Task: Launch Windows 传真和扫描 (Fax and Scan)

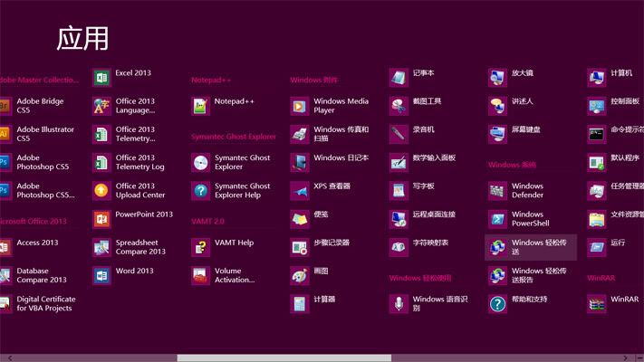Action: [330, 134]
